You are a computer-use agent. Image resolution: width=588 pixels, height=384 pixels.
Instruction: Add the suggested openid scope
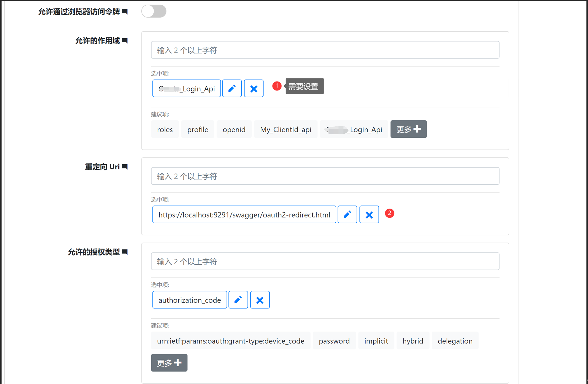coord(234,129)
